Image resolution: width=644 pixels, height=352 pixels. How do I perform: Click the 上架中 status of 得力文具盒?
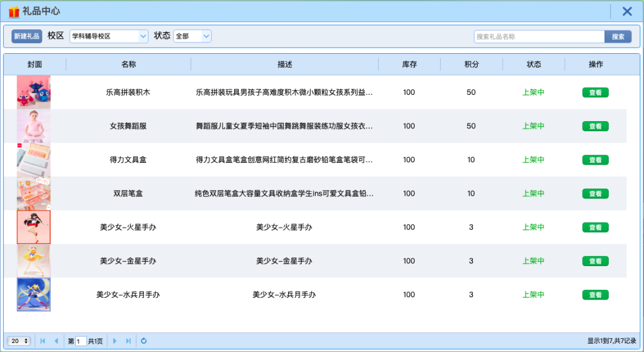tap(534, 160)
